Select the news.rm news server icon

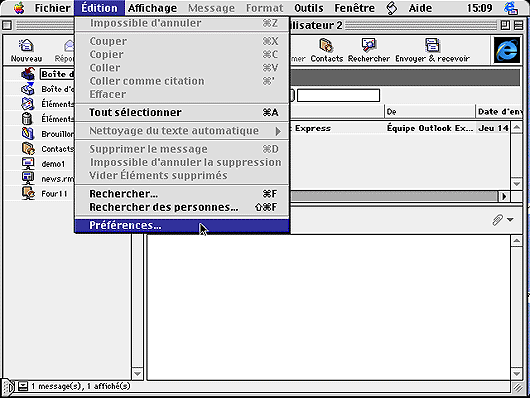click(28, 179)
